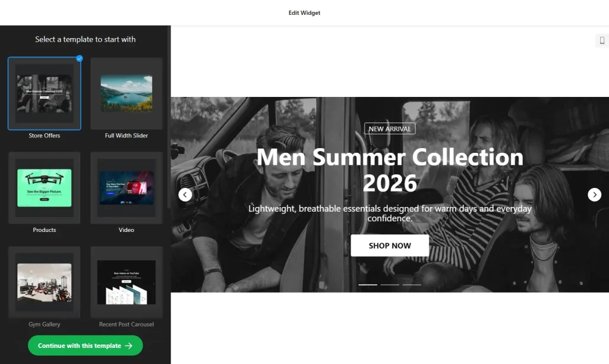Screen dimensions: 609x364
Task: Pick the Gym Gallery template thumbnail
Action: pos(44,282)
